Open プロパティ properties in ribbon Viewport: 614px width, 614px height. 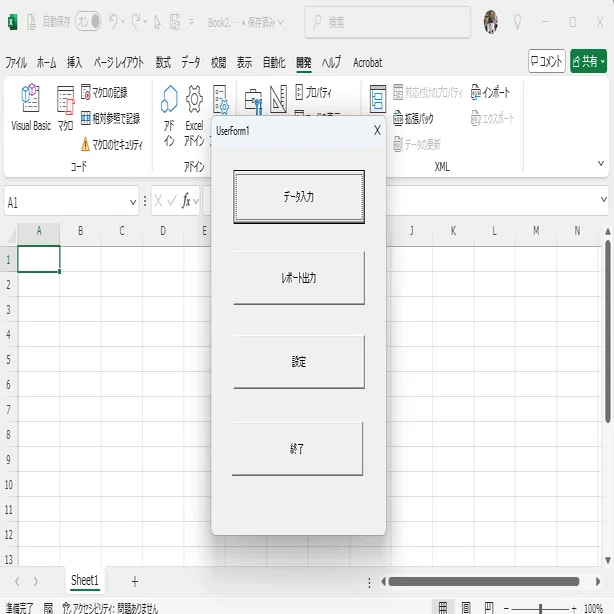click(x=313, y=92)
